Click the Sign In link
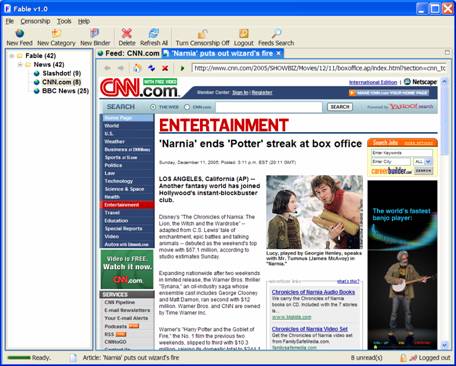Screen dimensions: 456x366 (x=240, y=92)
